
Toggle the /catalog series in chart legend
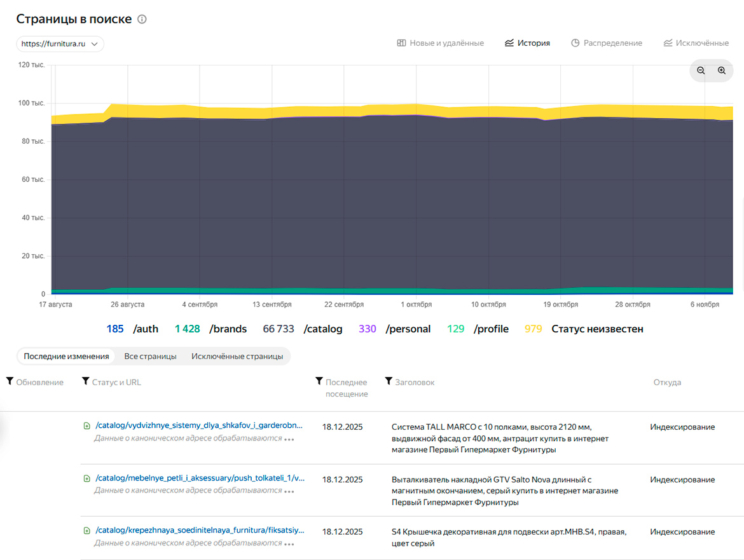click(x=303, y=329)
